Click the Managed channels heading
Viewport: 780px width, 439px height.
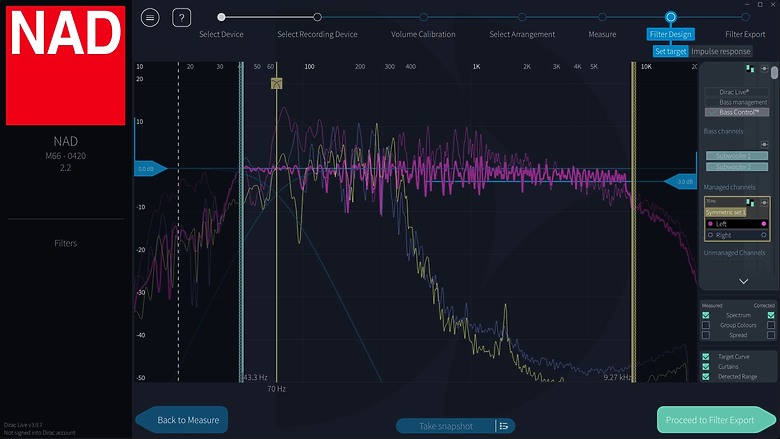pos(729,187)
